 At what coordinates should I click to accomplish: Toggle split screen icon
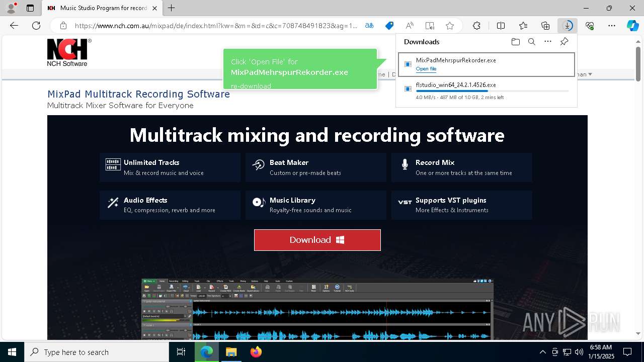point(501,26)
